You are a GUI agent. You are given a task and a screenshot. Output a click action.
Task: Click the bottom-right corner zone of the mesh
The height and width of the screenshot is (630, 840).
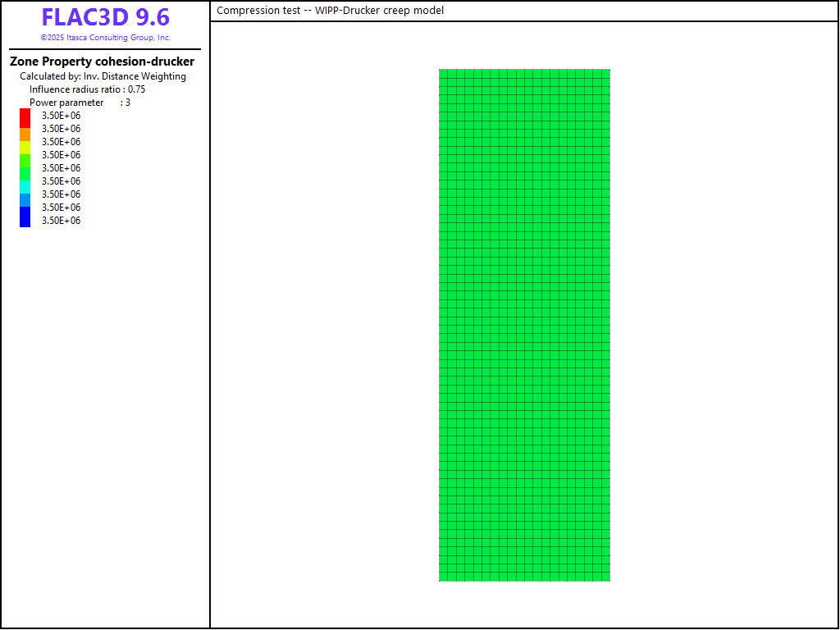point(606,577)
